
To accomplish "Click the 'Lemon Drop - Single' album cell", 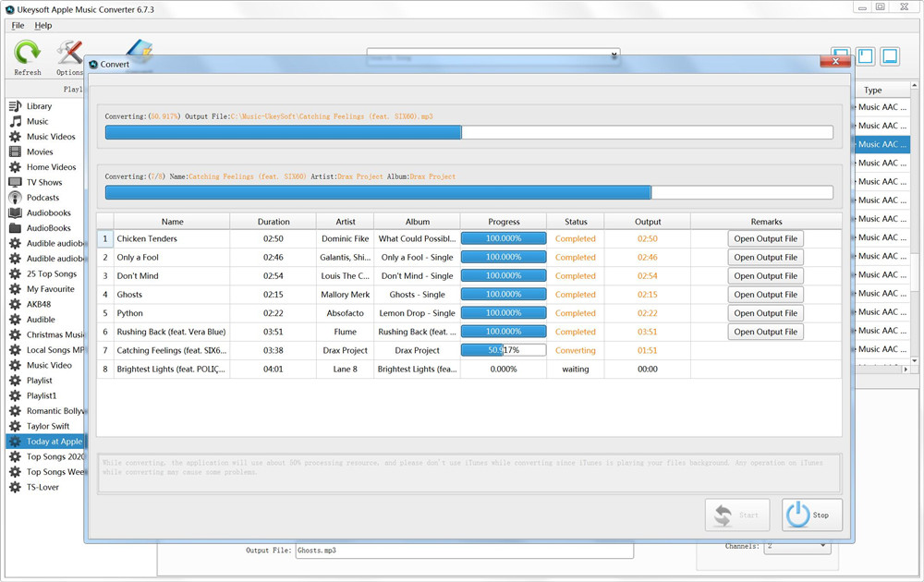I will (x=418, y=313).
